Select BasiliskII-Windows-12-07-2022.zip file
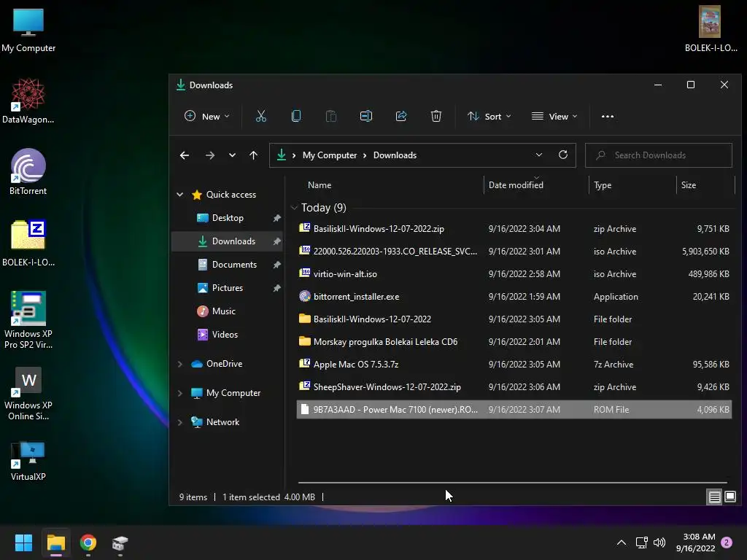 point(514,228)
